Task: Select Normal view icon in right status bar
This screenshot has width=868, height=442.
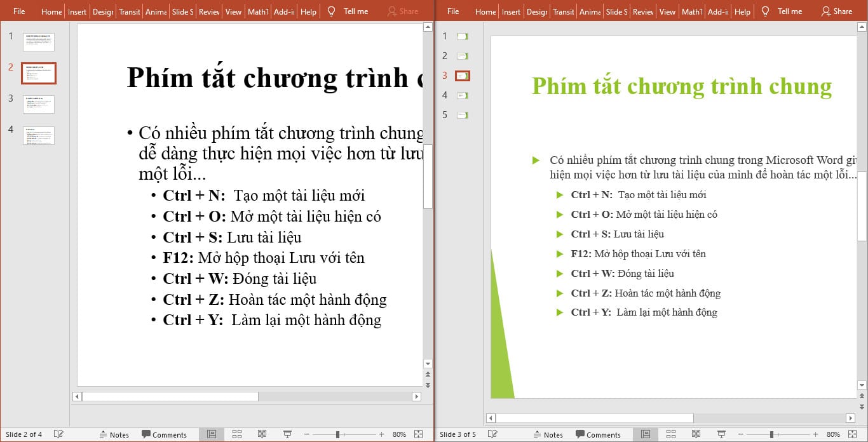Action: coord(646,434)
